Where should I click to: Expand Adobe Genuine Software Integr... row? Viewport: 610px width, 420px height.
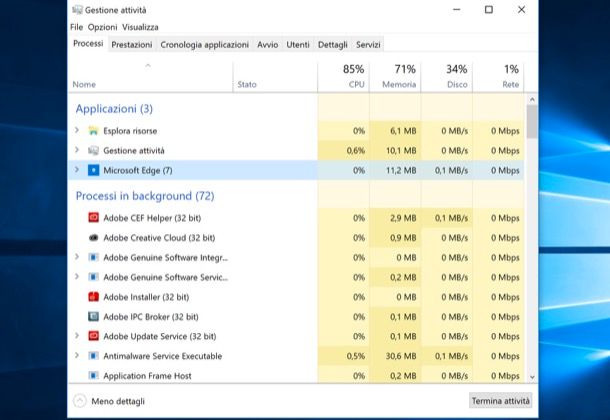[77, 257]
